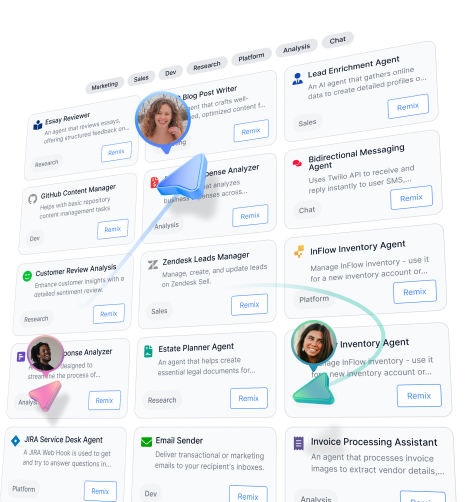470x502 pixels.
Task: Select the Chat category filter
Action: tap(337, 40)
